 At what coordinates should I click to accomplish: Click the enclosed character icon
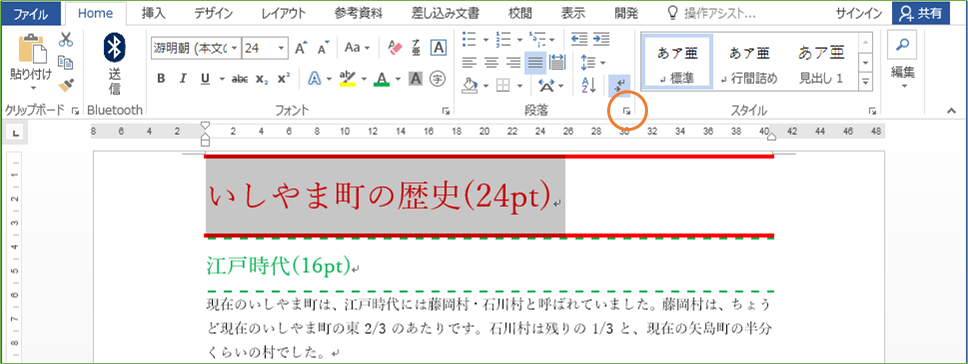438,79
